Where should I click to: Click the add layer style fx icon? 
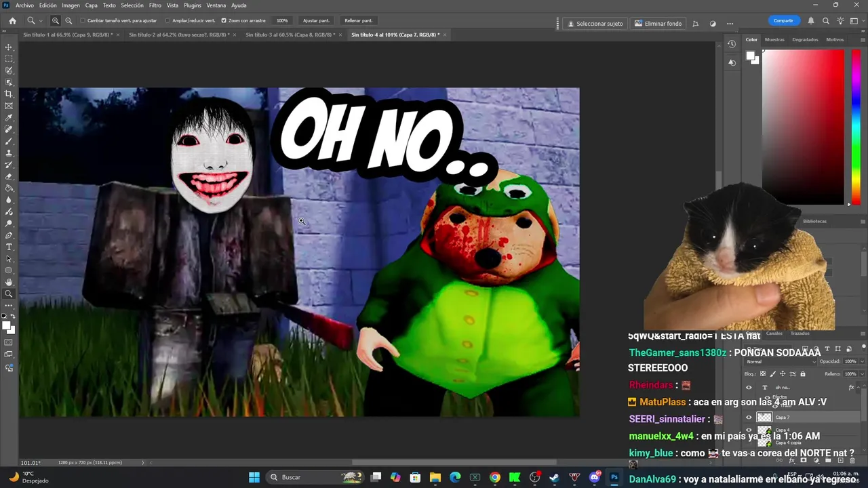[793, 461]
